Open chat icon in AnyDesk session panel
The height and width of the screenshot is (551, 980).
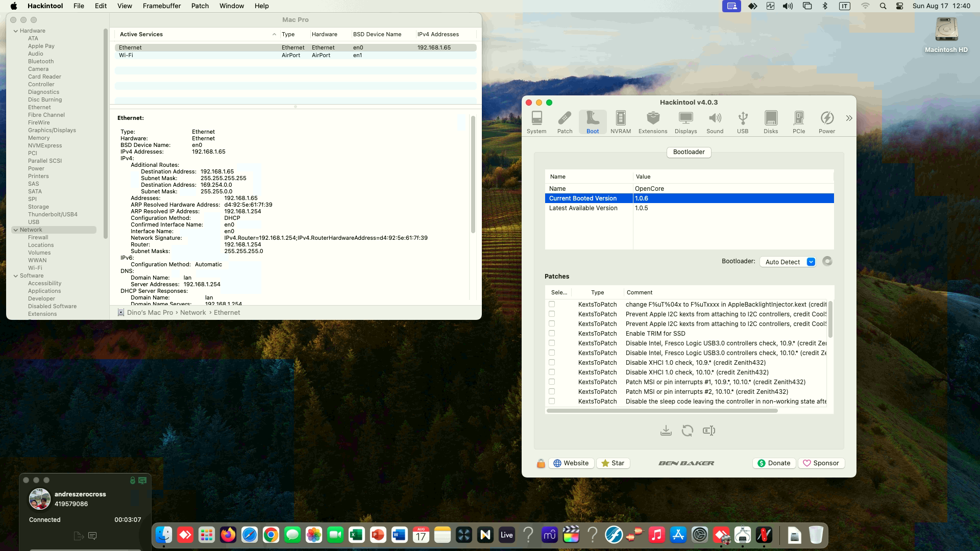point(92,536)
